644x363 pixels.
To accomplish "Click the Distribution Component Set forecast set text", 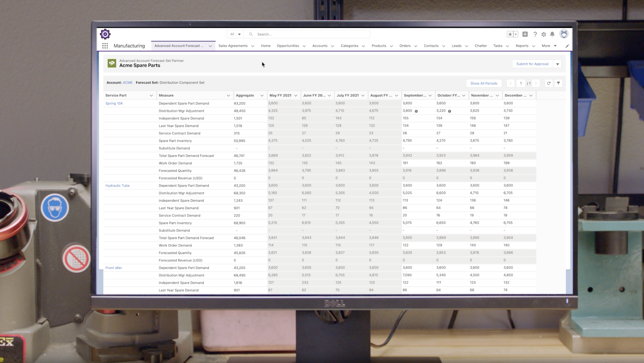I will point(182,83).
